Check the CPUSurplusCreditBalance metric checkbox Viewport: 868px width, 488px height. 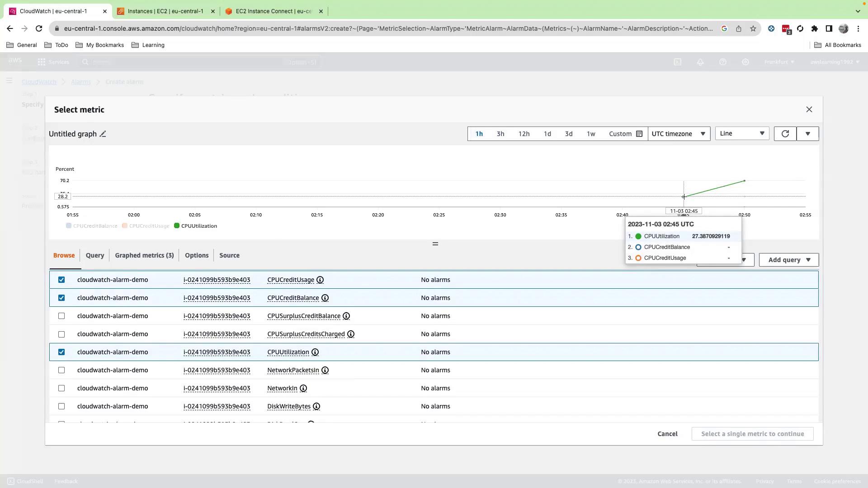[x=61, y=316]
